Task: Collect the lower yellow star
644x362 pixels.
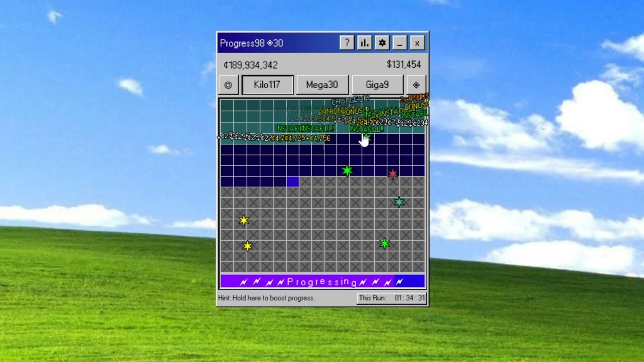Action: click(248, 246)
